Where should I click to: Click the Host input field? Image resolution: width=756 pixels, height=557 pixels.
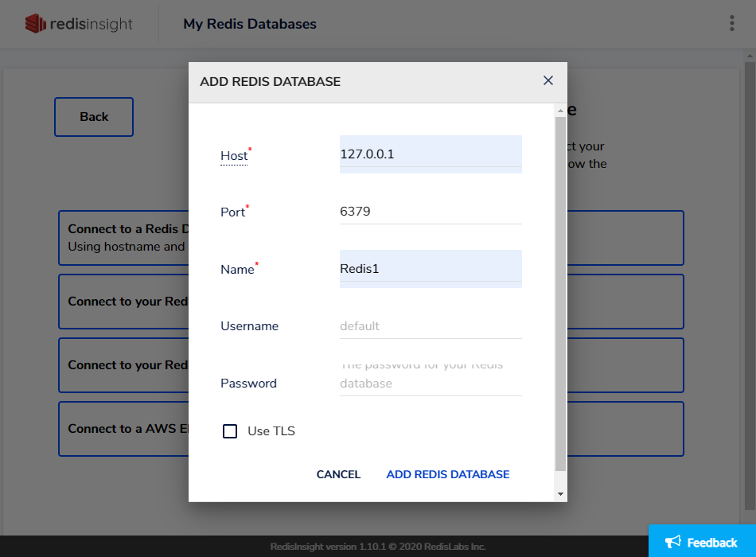[x=431, y=154]
